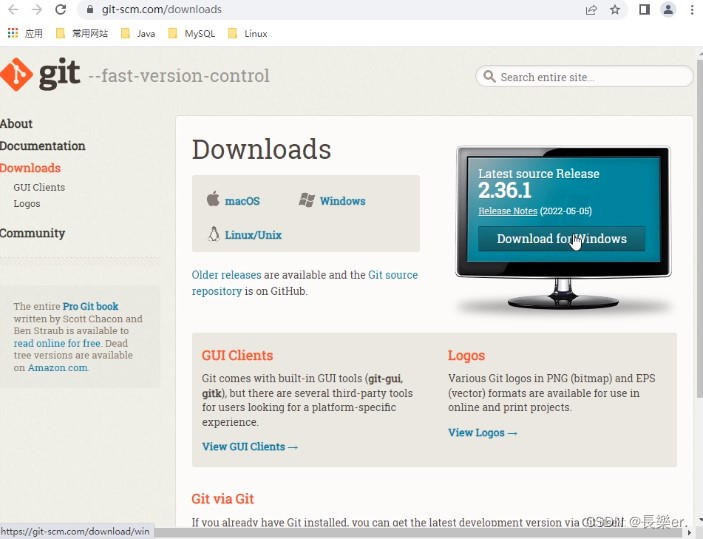Viewport: 703px width, 539px height.
Task: Click the Linux/Unix download link
Action: [x=253, y=235]
